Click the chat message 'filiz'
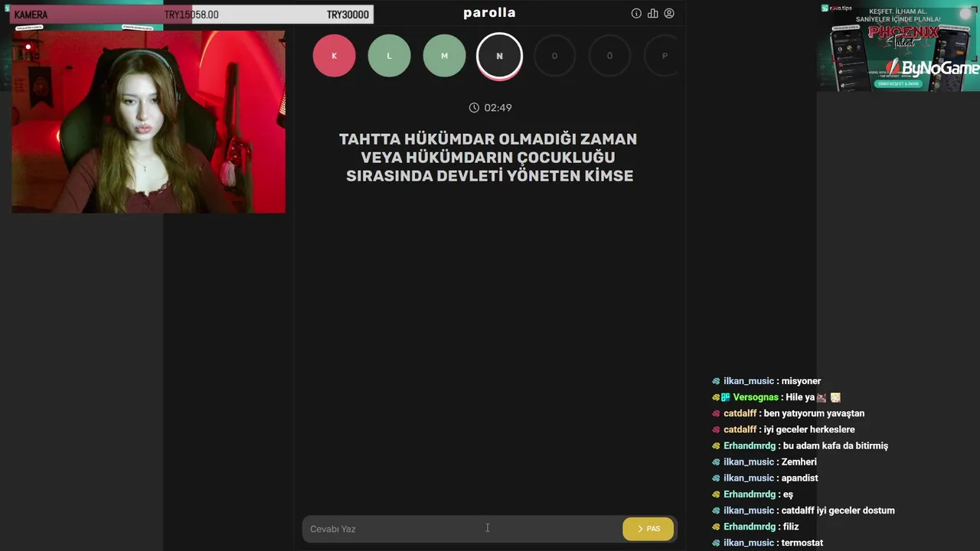980x551 pixels. [791, 527]
